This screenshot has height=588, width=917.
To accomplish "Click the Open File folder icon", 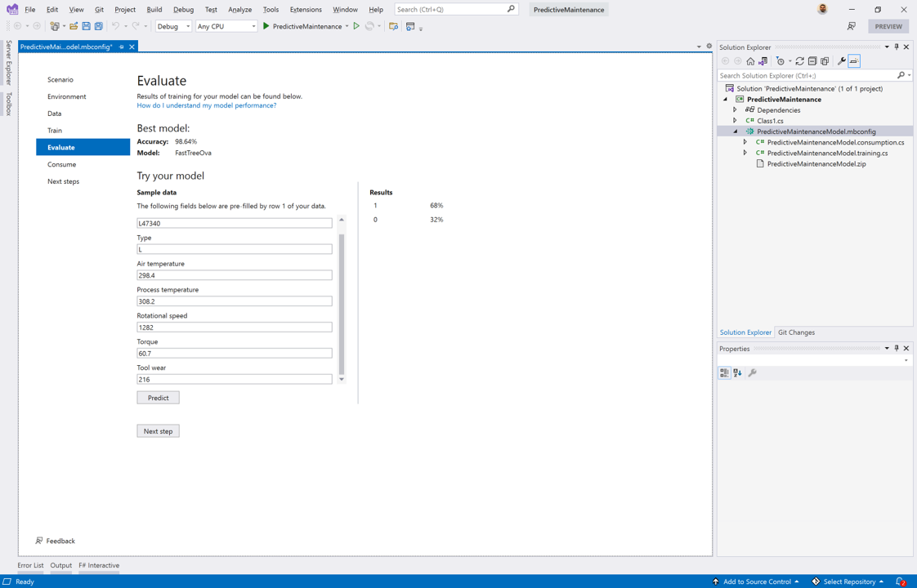I will click(74, 26).
